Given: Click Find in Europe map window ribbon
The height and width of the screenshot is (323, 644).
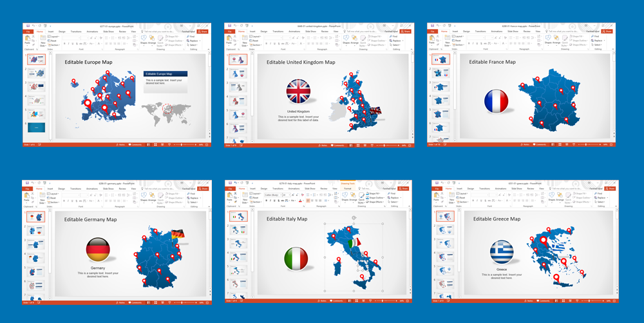Looking at the screenshot, I should click(x=191, y=37).
